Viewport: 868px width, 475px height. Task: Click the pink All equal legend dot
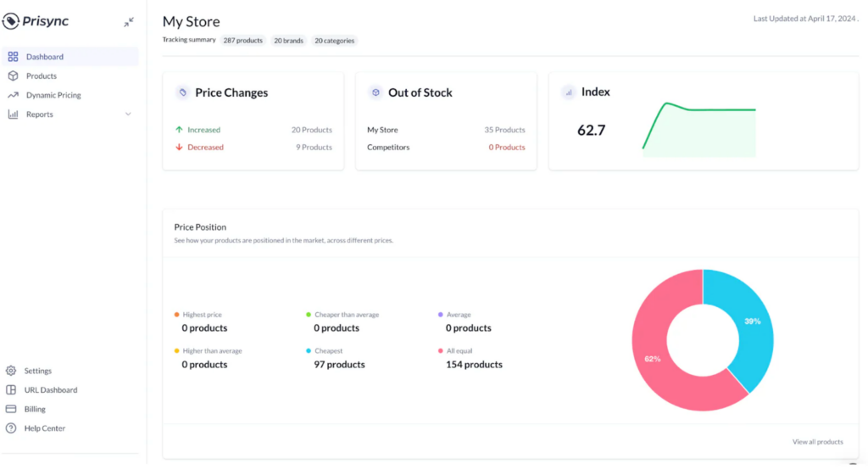pos(441,351)
